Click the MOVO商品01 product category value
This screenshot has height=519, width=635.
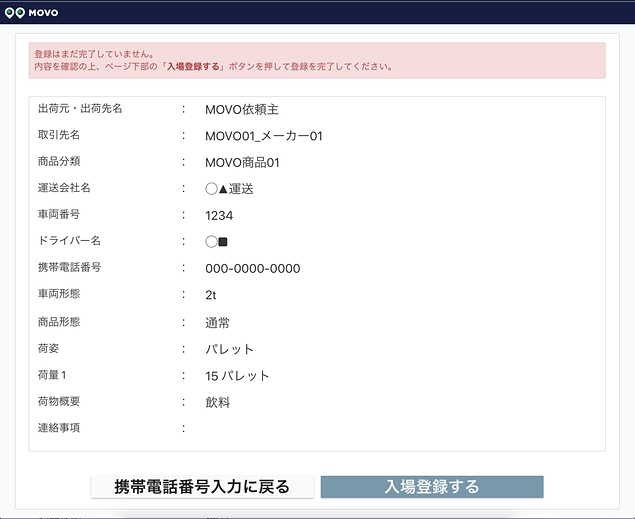tap(241, 162)
